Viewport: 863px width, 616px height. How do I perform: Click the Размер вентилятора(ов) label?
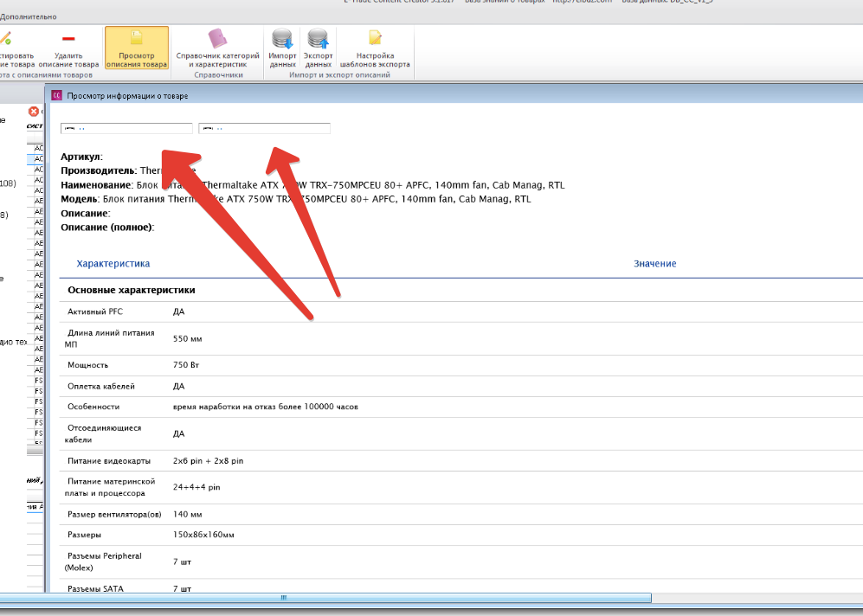pos(114,514)
